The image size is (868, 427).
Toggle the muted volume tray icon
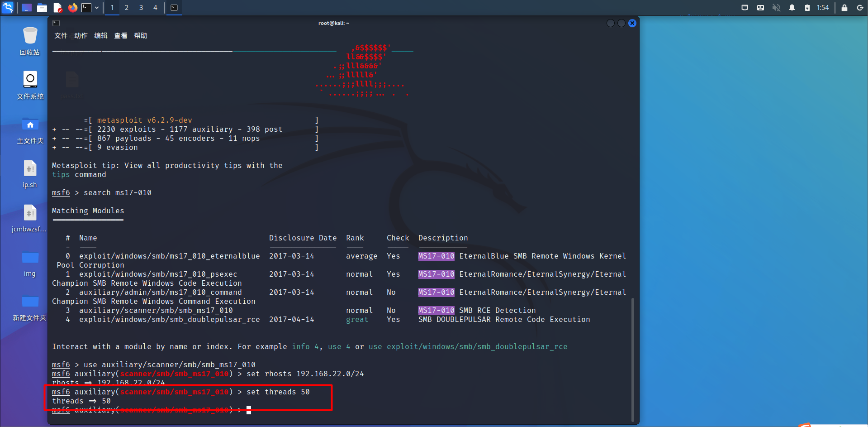[x=776, y=8]
